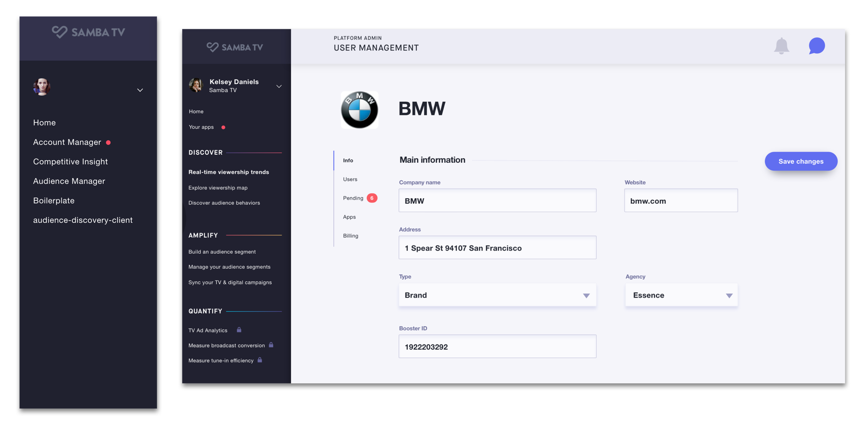Image resolution: width=868 pixels, height=425 pixels.
Task: Open Audience Manager in the left panel
Action: (69, 181)
